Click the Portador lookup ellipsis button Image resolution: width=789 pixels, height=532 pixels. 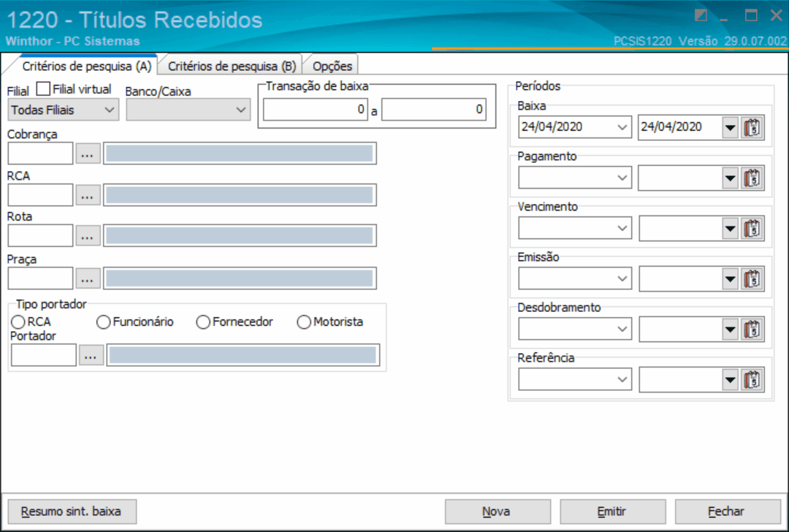click(91, 355)
